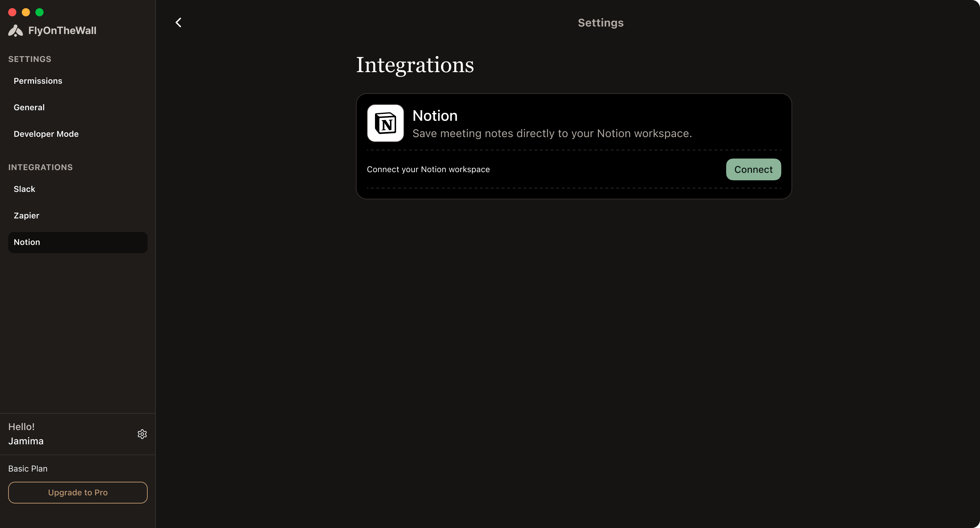The height and width of the screenshot is (528, 980).
Task: Select the General settings item
Action: tap(78, 107)
